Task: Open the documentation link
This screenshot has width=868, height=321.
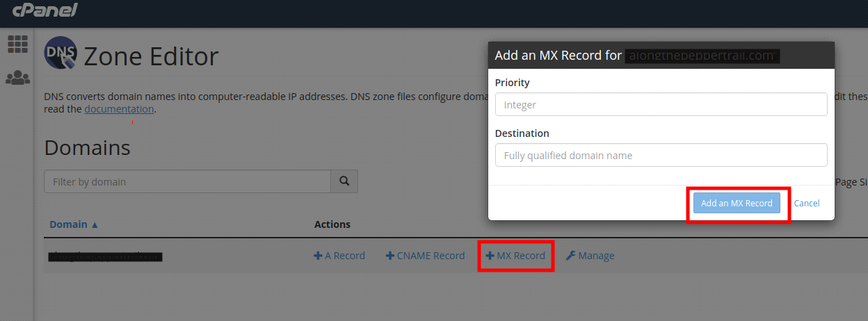Action: pyautogui.click(x=119, y=109)
